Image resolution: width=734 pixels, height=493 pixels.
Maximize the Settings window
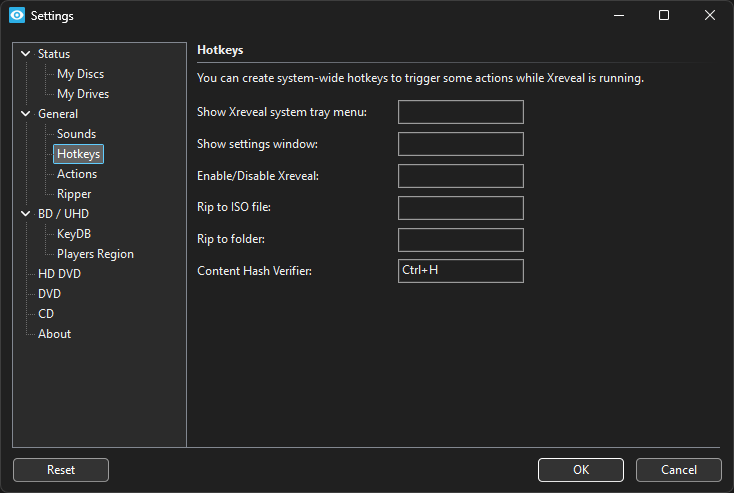click(x=664, y=15)
